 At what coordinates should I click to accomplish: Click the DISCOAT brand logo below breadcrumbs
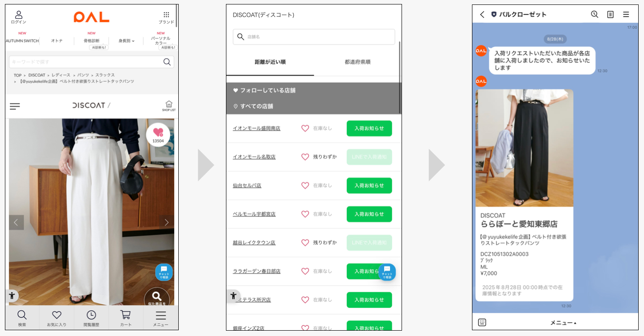(91, 106)
